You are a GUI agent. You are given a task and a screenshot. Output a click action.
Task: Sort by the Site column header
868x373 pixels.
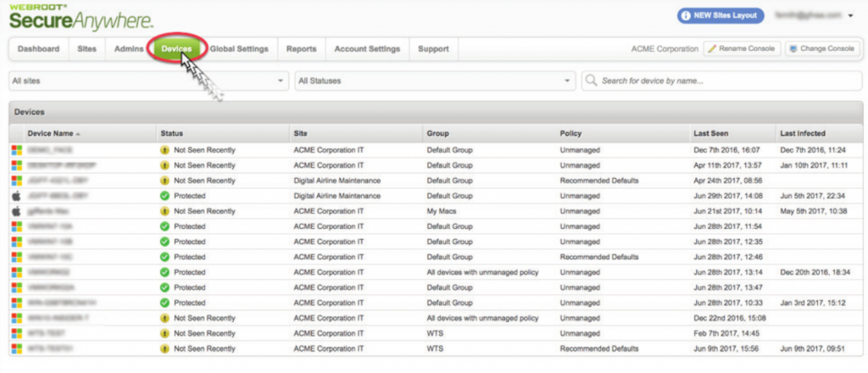301,133
